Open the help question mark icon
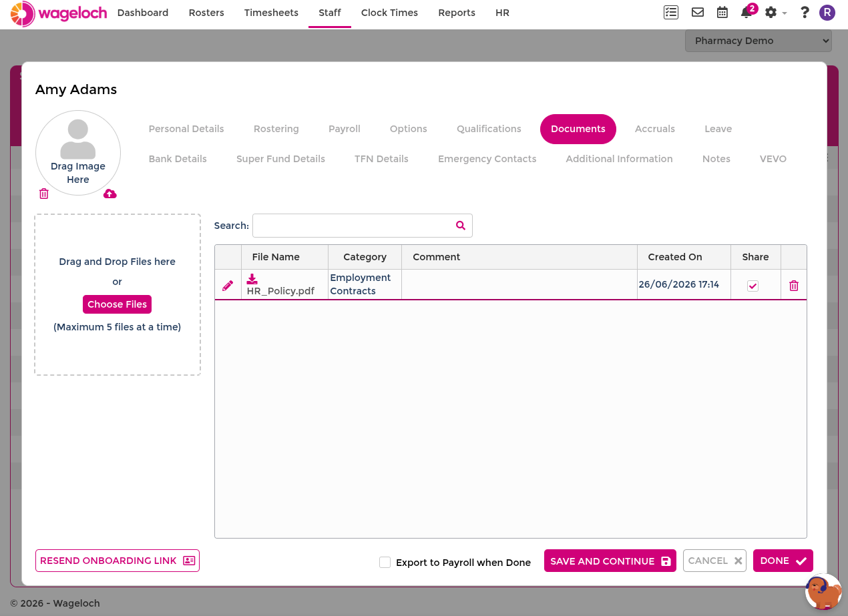Screen dimensions: 848x616 805,12
